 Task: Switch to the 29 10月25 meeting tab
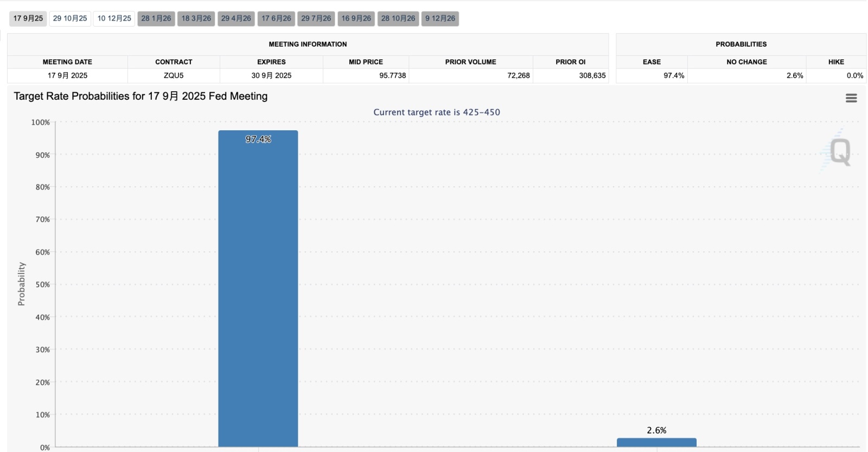pos(70,18)
